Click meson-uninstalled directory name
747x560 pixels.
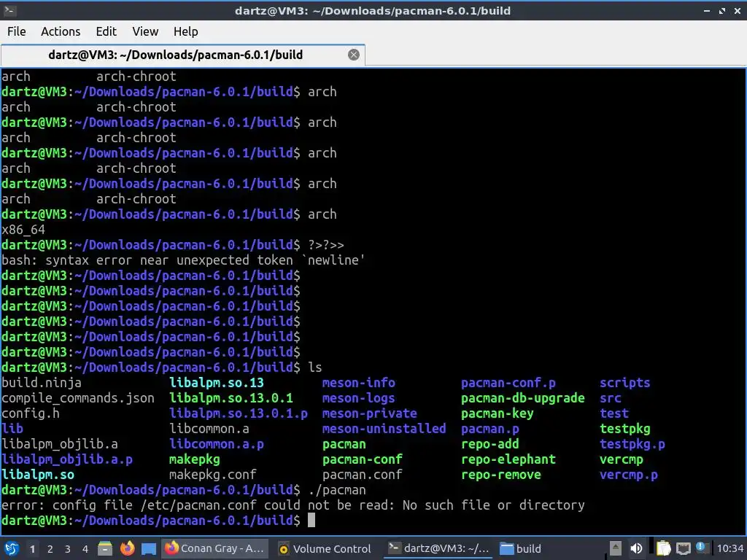point(384,429)
